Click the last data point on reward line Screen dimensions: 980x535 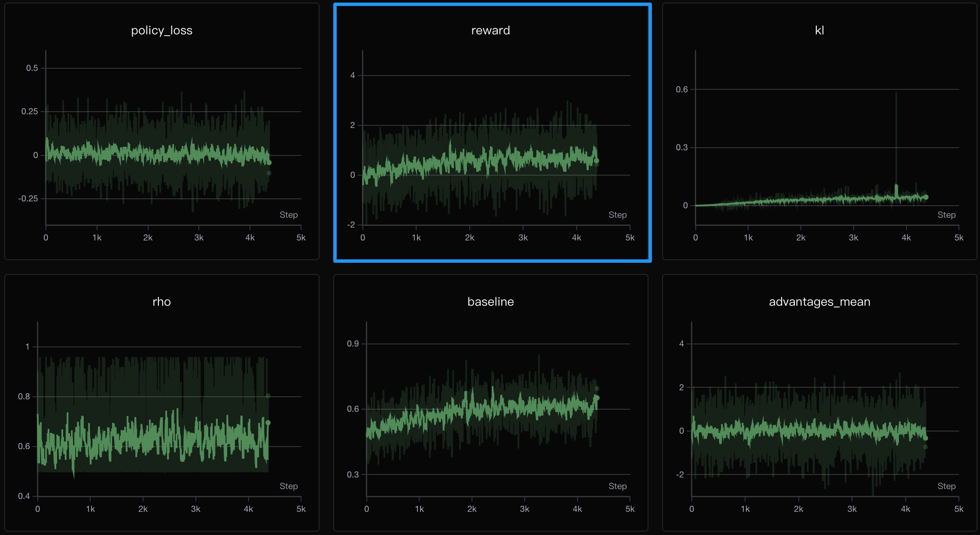pyautogui.click(x=597, y=161)
